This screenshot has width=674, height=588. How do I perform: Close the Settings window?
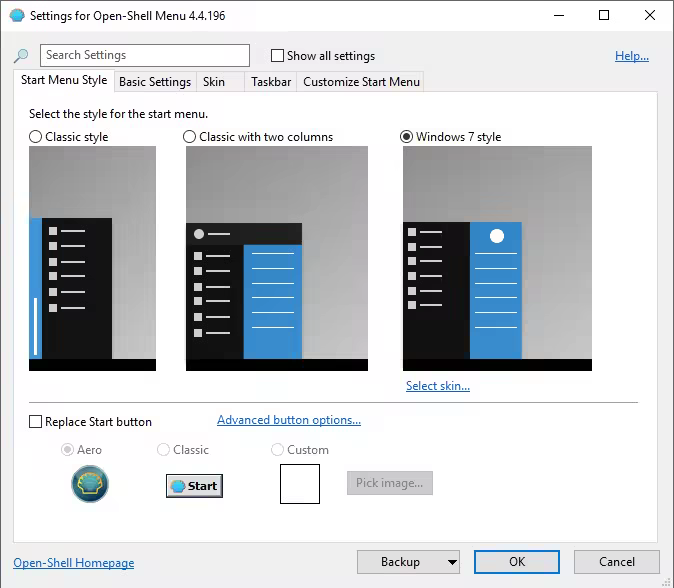pos(650,15)
